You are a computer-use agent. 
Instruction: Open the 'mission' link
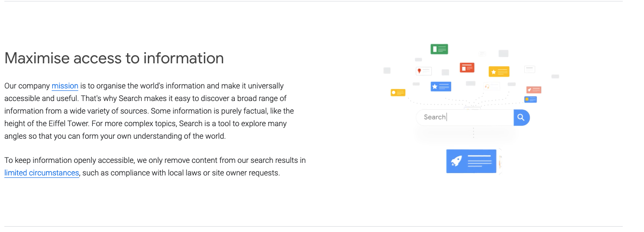tap(65, 86)
